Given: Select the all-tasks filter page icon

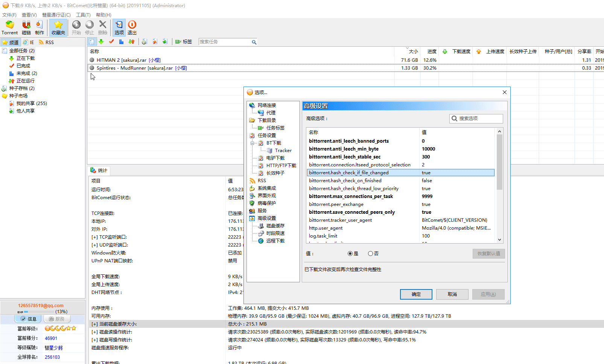Looking at the screenshot, I should pos(92,42).
